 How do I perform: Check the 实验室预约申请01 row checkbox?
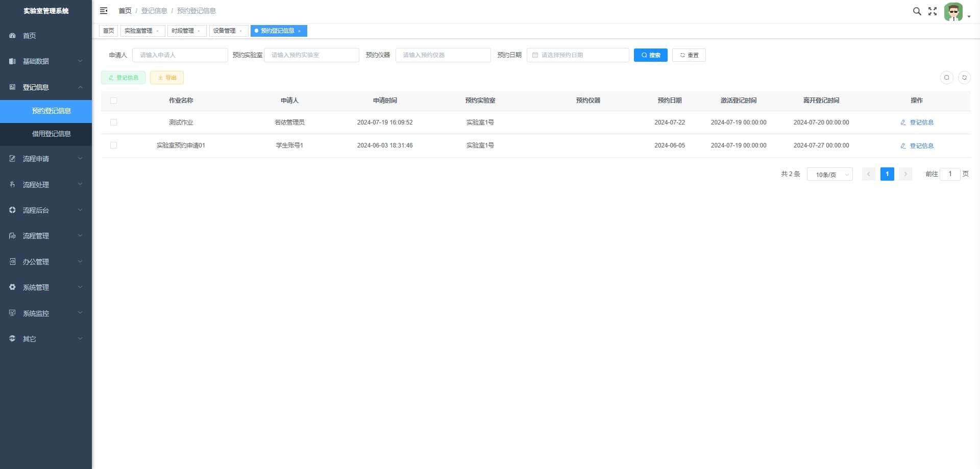point(113,145)
